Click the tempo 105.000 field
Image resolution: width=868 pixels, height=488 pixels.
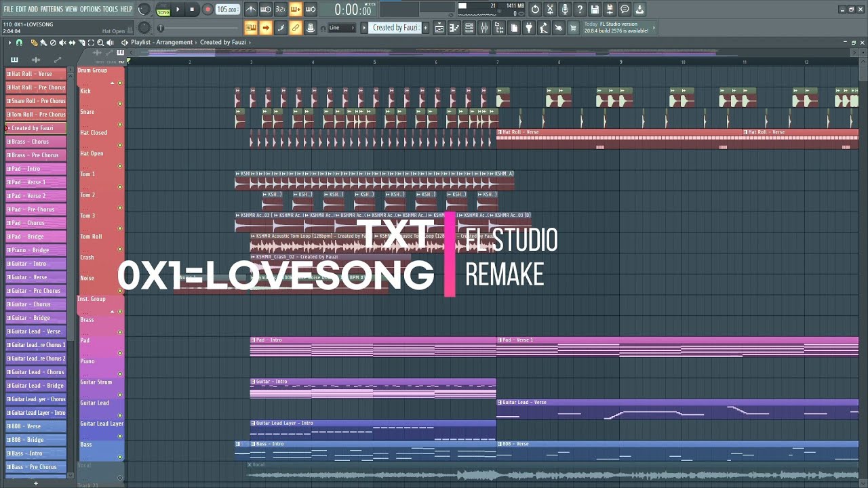click(x=227, y=9)
